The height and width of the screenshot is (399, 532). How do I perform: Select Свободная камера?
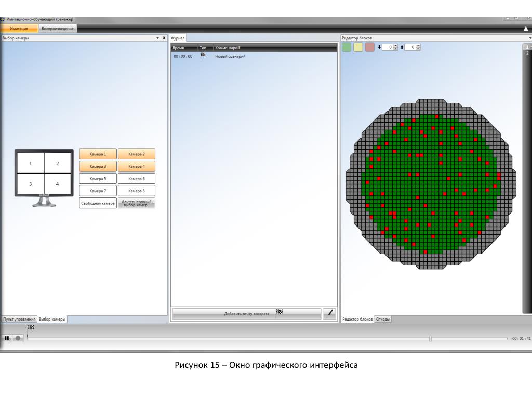pyautogui.click(x=98, y=203)
